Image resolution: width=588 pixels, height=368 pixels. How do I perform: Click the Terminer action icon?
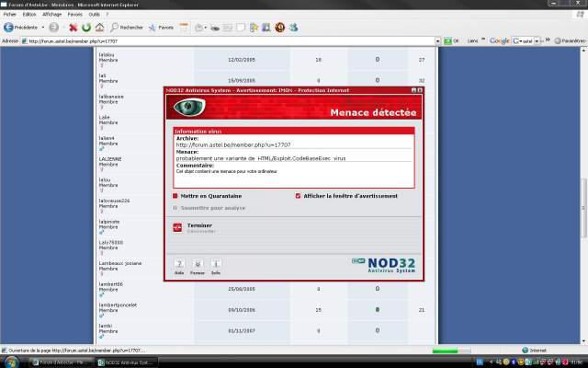[177, 227]
